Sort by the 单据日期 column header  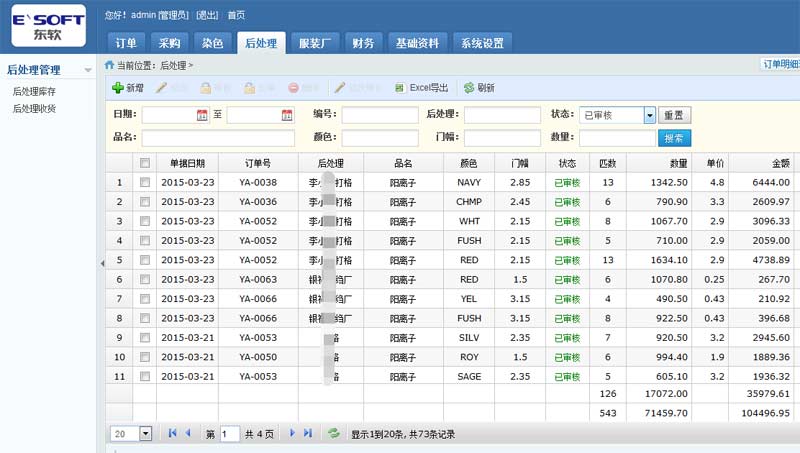point(187,163)
